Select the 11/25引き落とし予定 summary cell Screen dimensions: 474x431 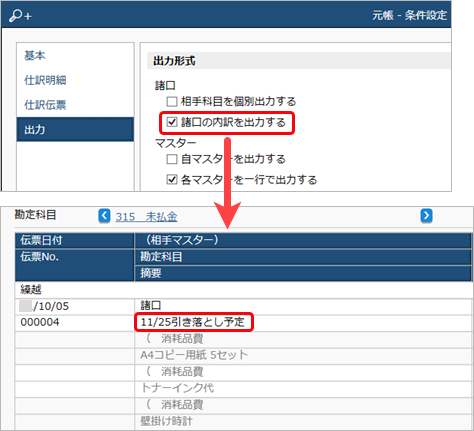[x=193, y=322]
